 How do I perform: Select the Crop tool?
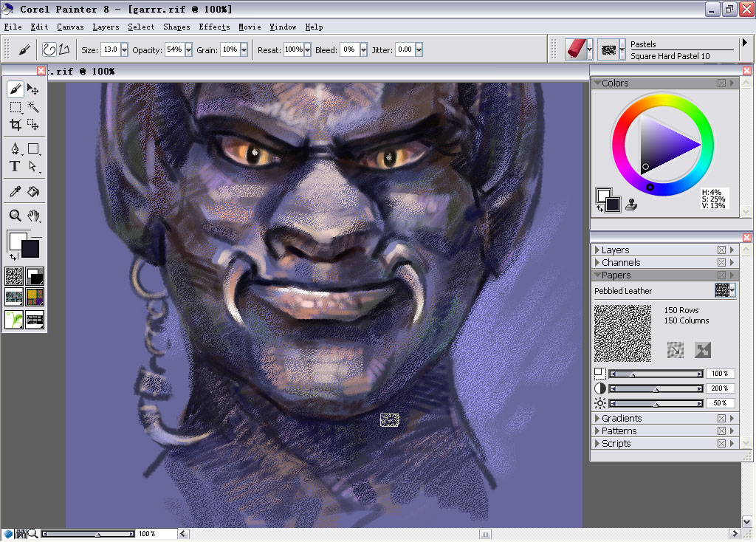(15, 125)
